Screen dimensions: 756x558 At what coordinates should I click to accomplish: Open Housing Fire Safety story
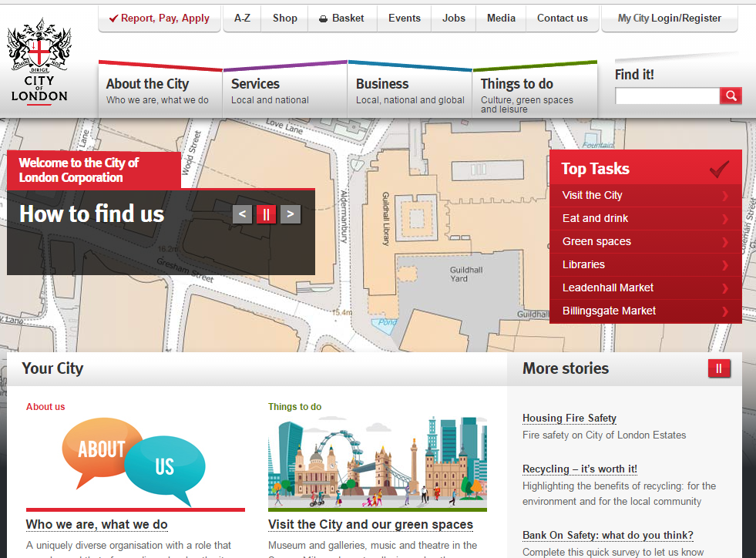(570, 418)
